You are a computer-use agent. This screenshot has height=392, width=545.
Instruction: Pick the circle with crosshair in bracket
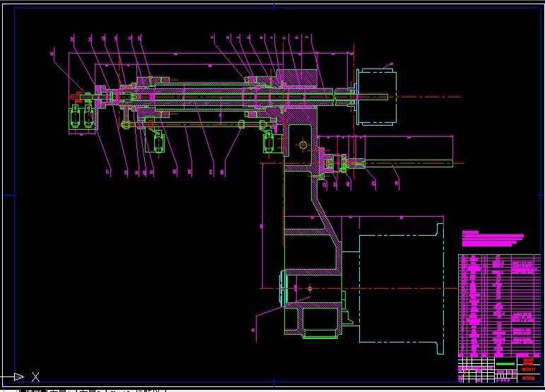(303, 145)
